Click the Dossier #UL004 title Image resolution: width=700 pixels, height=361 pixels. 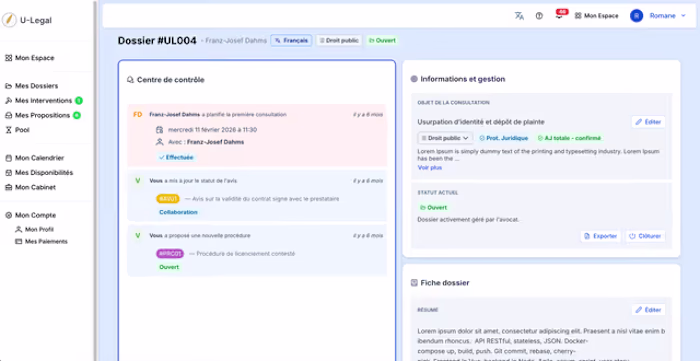click(x=157, y=41)
